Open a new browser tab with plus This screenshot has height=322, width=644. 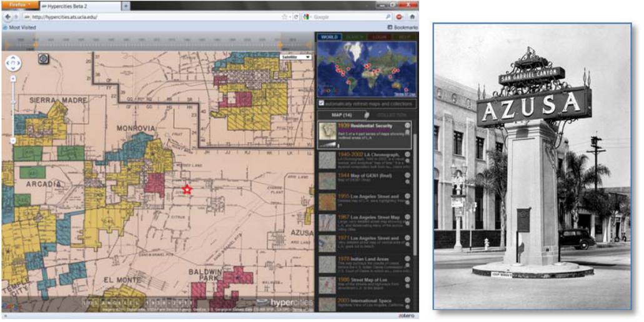126,6
